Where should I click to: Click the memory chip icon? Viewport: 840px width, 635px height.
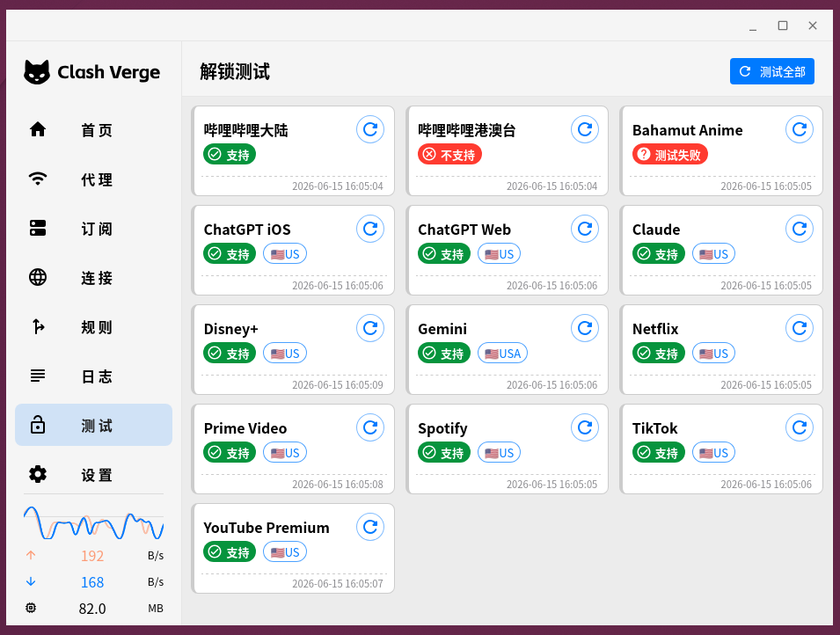(31, 608)
